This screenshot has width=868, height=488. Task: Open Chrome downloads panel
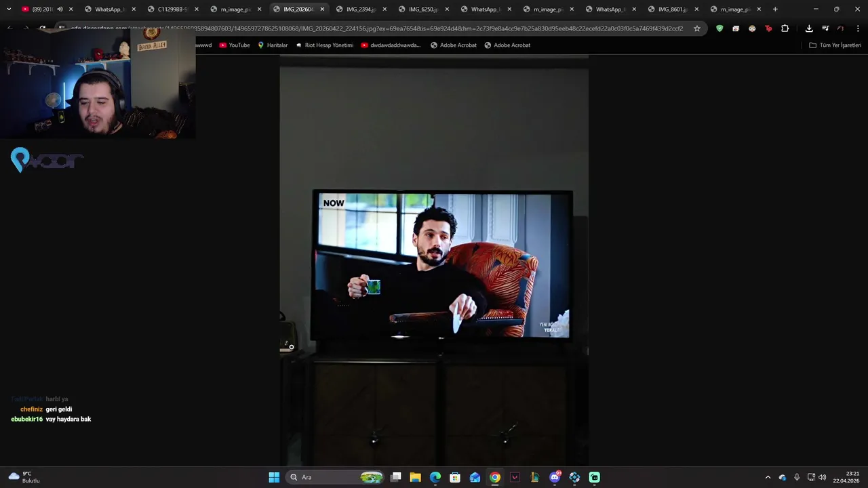tap(809, 28)
